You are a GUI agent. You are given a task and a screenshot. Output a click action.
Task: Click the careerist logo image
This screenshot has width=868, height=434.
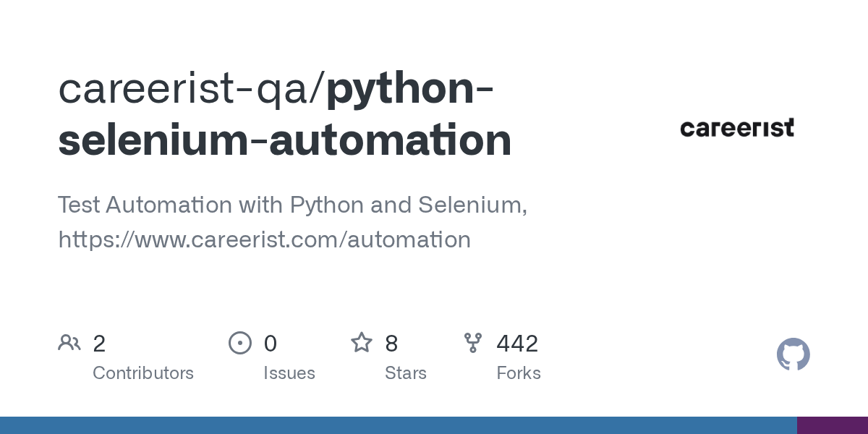coord(737,128)
